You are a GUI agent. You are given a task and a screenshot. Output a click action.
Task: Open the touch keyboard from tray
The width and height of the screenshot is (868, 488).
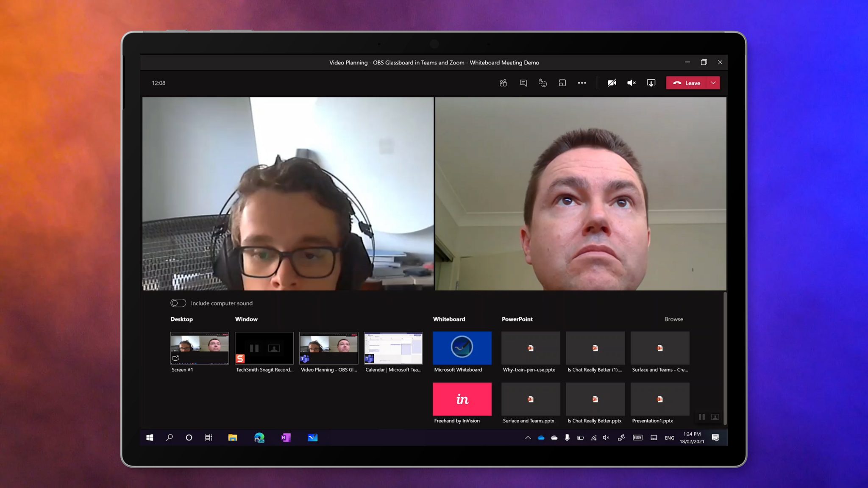click(x=637, y=438)
